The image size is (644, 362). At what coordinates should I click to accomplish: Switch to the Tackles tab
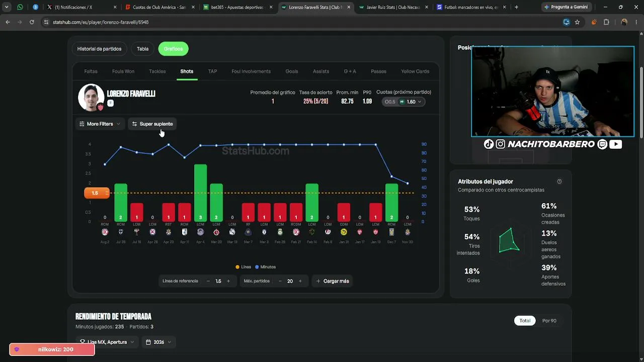coord(157,71)
